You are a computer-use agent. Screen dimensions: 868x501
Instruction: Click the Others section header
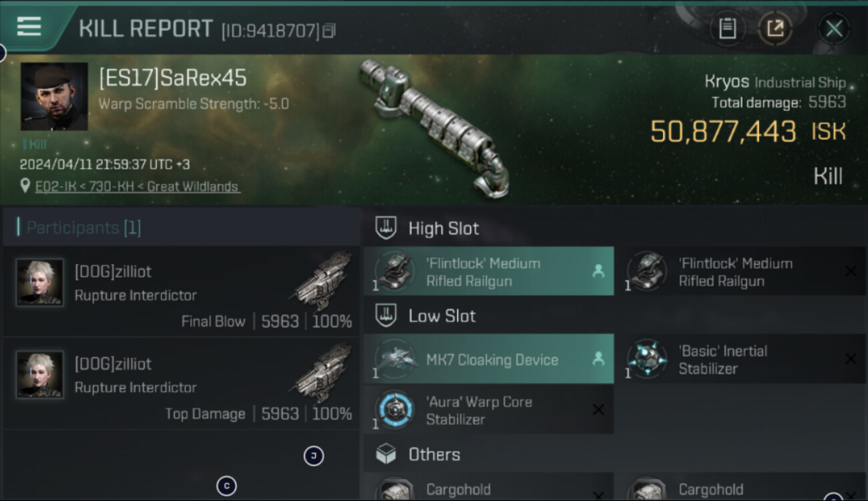pos(434,455)
